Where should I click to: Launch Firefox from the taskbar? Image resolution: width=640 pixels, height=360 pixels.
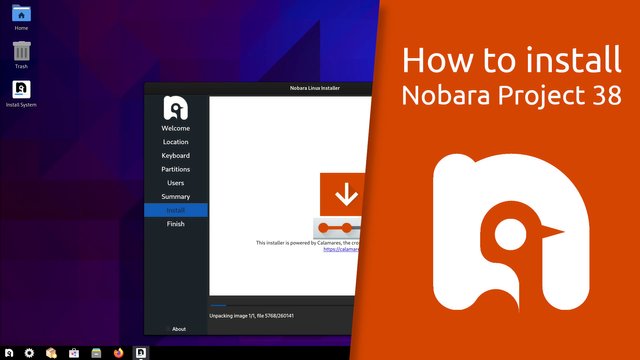point(118,353)
